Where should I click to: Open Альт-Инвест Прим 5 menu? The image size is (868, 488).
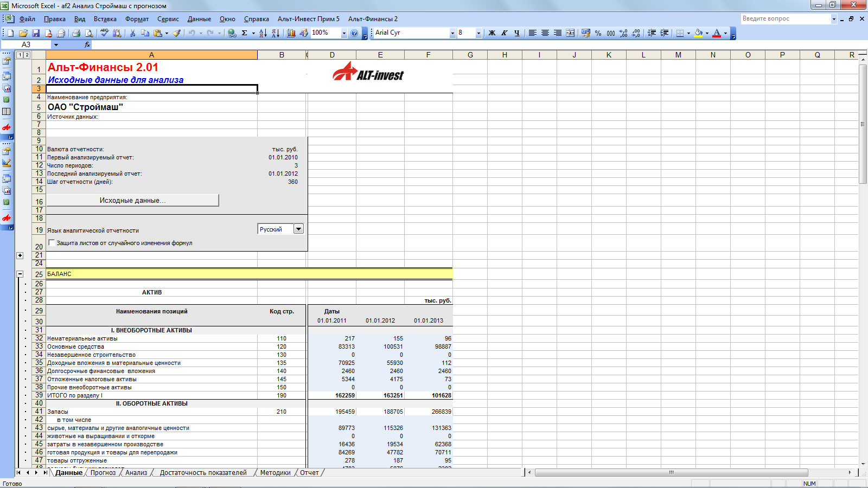[309, 19]
